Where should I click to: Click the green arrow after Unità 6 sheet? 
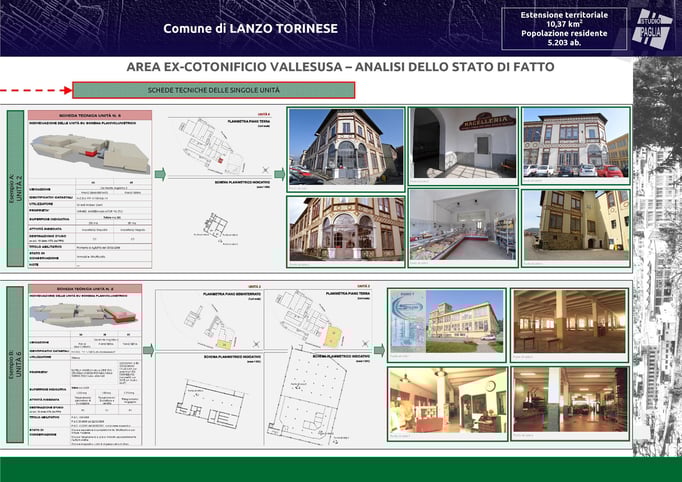[148, 350]
